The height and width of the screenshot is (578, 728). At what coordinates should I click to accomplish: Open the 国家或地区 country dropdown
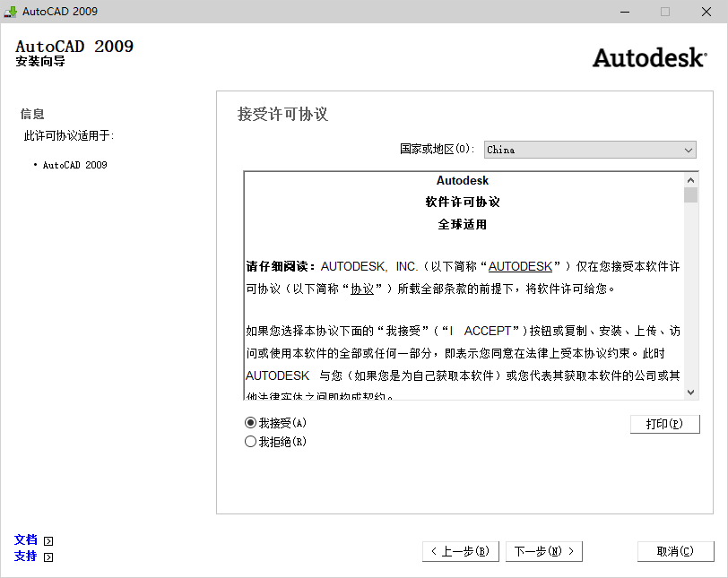(x=590, y=150)
